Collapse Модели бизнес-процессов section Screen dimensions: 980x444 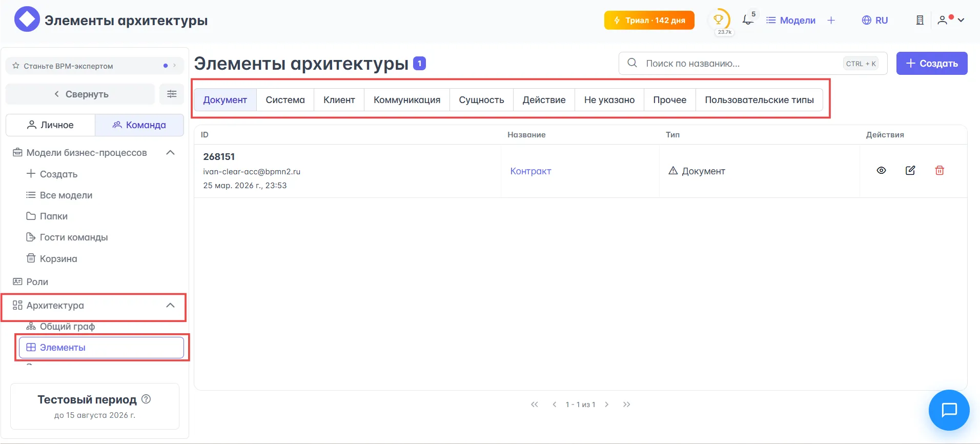pyautogui.click(x=170, y=153)
